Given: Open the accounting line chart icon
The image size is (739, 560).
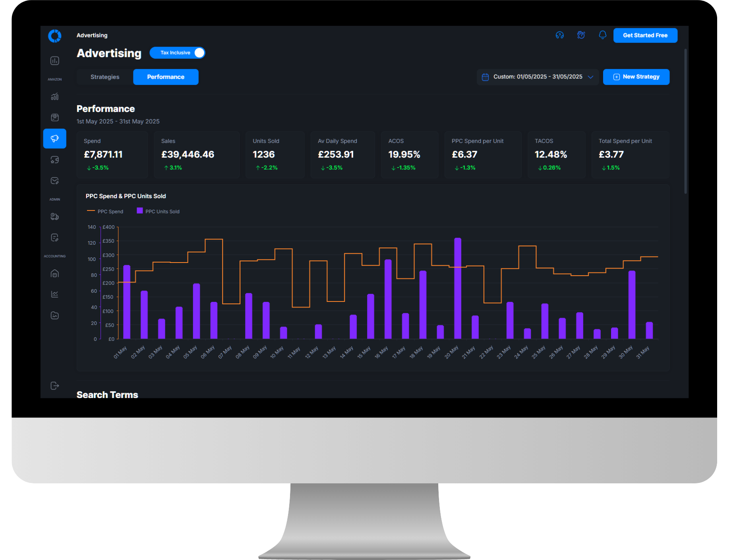Looking at the screenshot, I should point(55,294).
